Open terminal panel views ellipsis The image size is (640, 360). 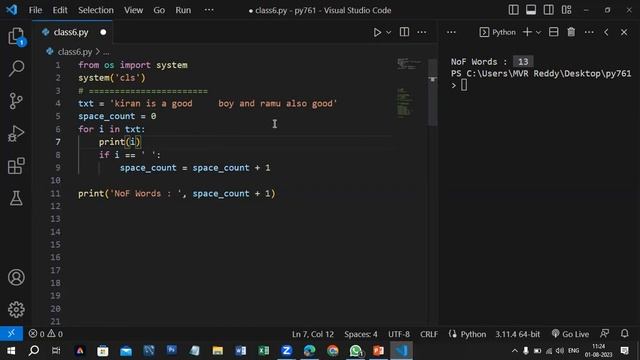coord(451,32)
